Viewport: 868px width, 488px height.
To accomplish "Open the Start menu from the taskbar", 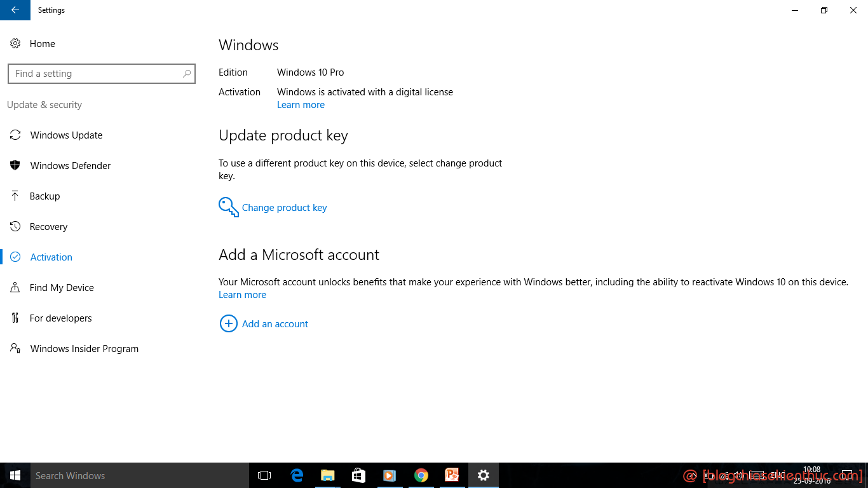I will point(15,475).
